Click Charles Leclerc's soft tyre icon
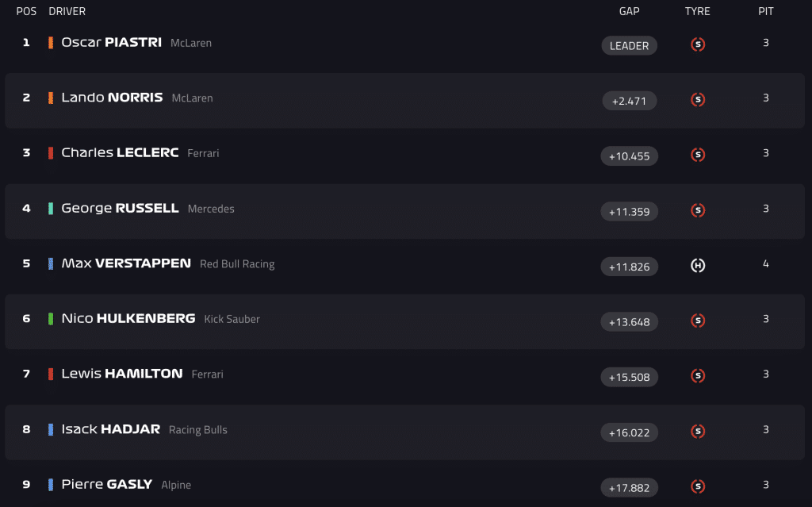Image resolution: width=812 pixels, height=507 pixels. pyautogui.click(x=698, y=155)
